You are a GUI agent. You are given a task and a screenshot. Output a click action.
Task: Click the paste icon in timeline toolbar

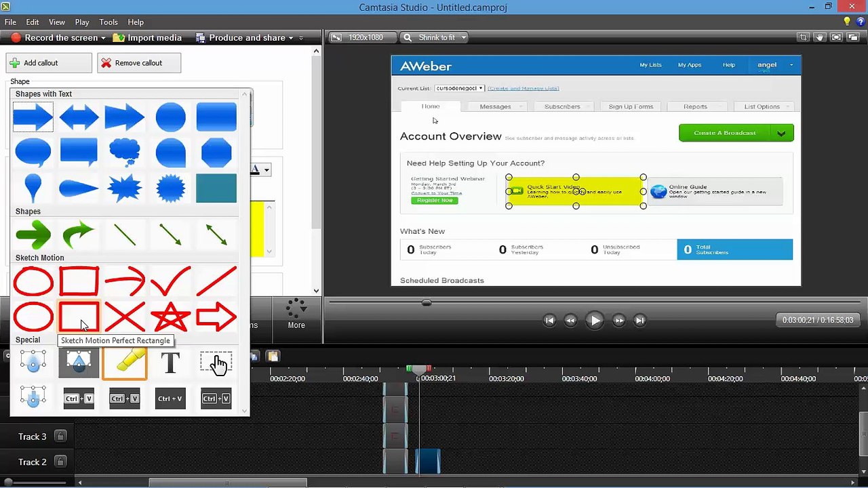273,357
